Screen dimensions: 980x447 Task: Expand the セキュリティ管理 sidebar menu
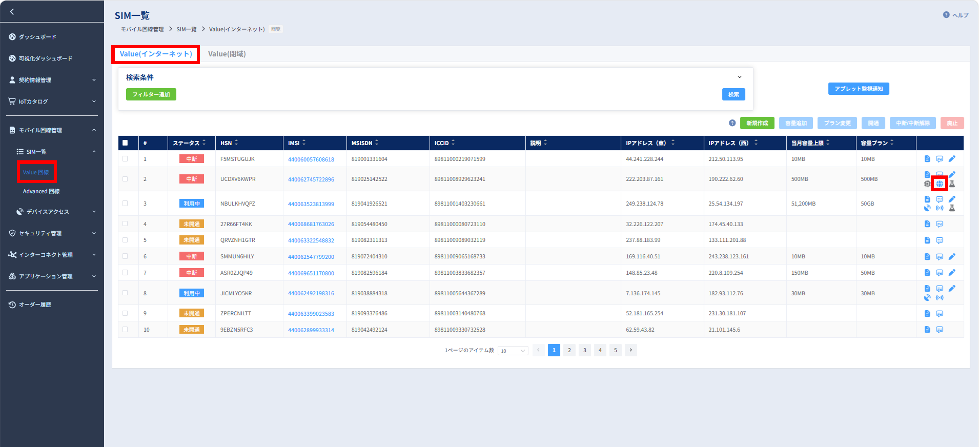(52, 233)
